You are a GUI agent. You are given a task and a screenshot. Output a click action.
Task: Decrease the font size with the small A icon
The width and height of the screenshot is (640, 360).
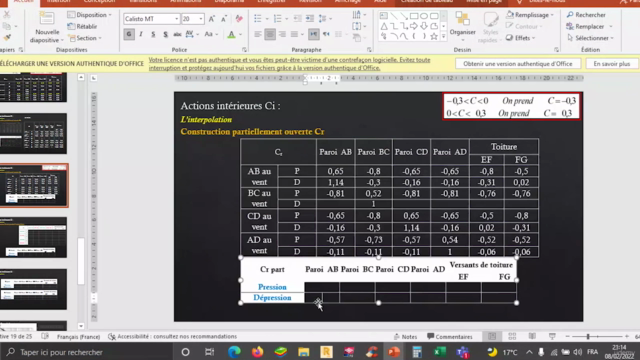coord(224,19)
